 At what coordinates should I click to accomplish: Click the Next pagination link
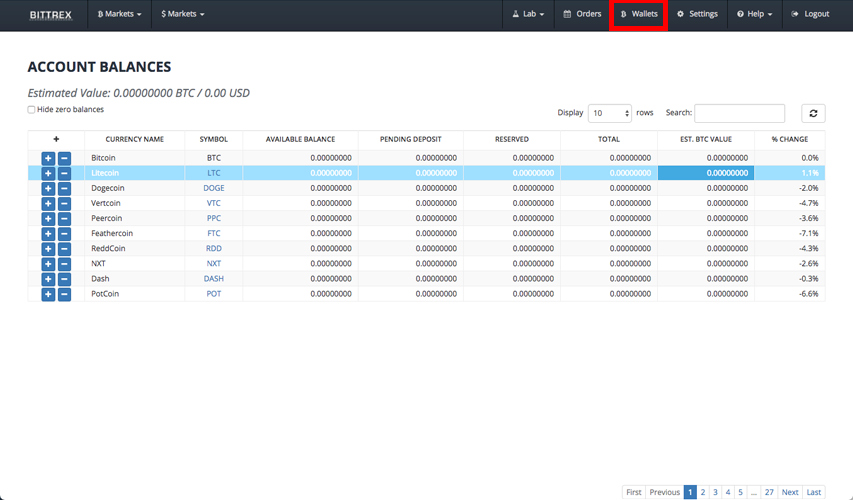coord(790,492)
